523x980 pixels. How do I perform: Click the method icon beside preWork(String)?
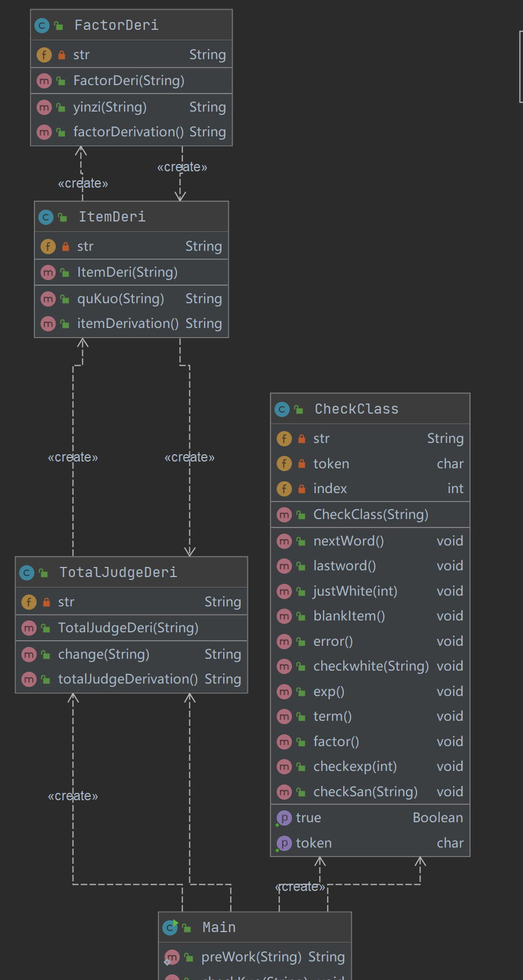(x=172, y=957)
